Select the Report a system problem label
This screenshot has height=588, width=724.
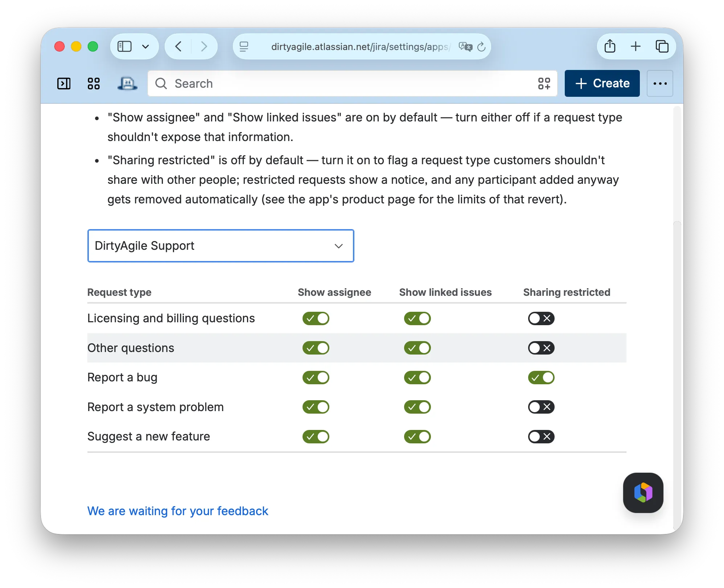156,407
